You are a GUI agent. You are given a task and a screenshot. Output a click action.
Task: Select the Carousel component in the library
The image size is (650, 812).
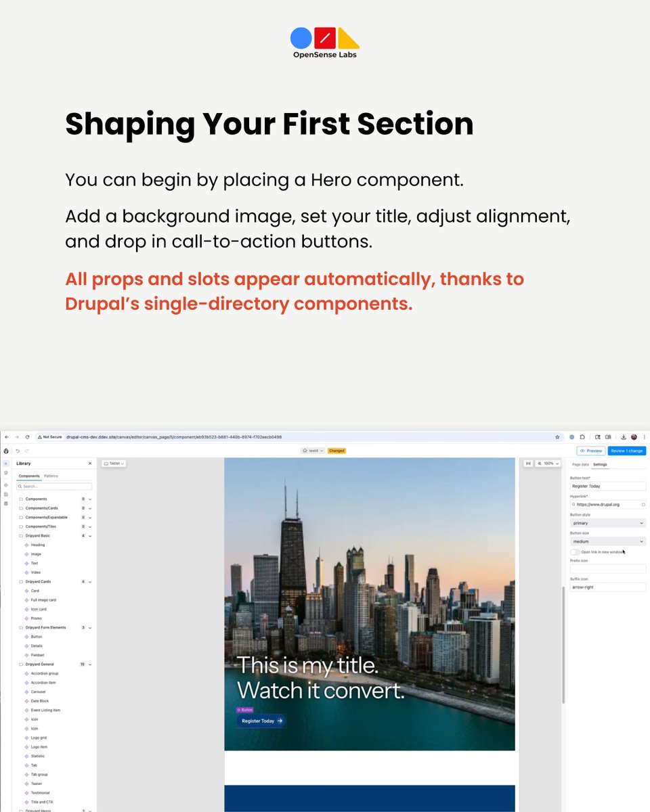[39, 692]
